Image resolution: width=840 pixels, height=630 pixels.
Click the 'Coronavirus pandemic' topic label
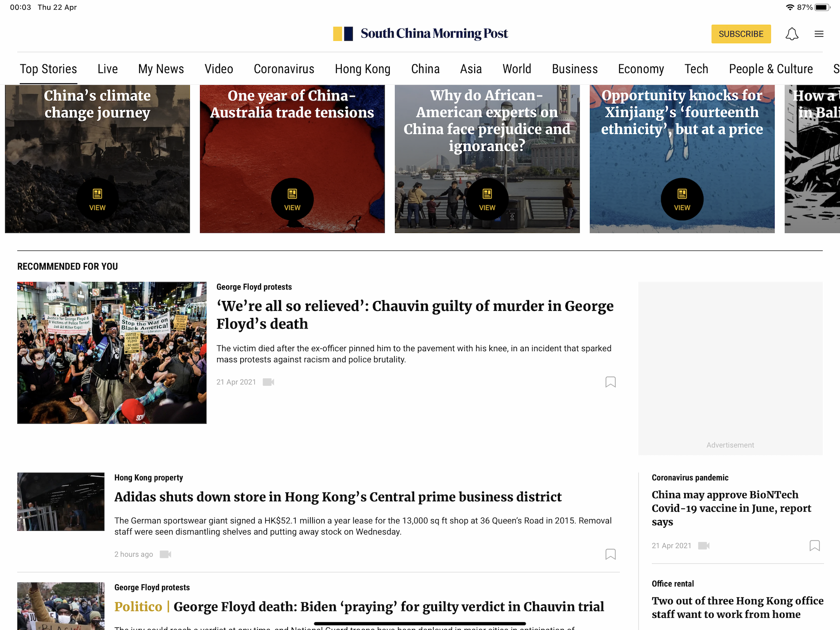pyautogui.click(x=690, y=478)
